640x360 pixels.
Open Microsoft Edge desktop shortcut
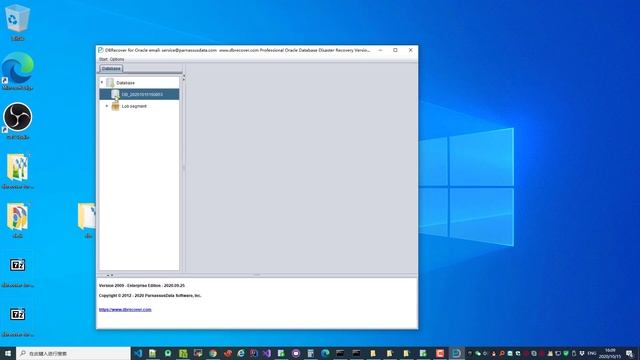point(17,71)
